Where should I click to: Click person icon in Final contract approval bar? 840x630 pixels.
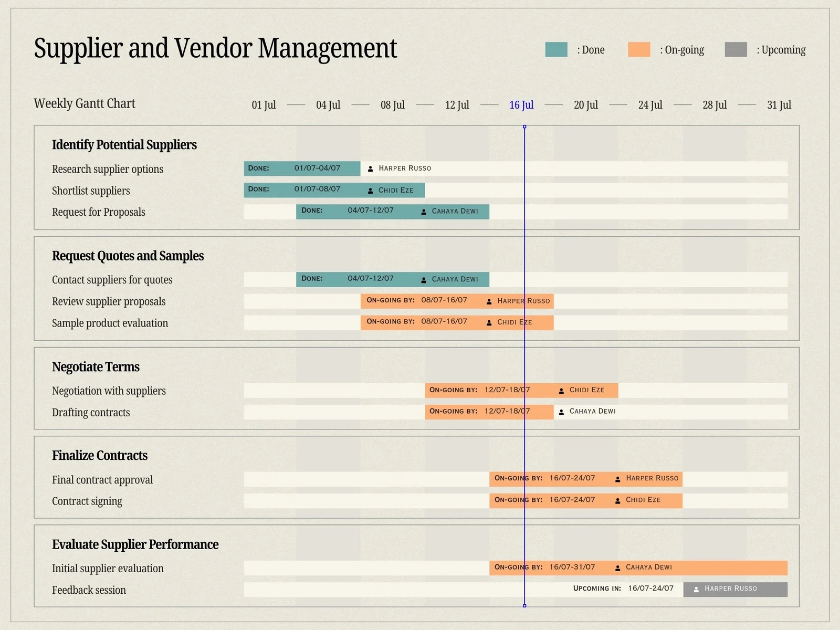[617, 479]
